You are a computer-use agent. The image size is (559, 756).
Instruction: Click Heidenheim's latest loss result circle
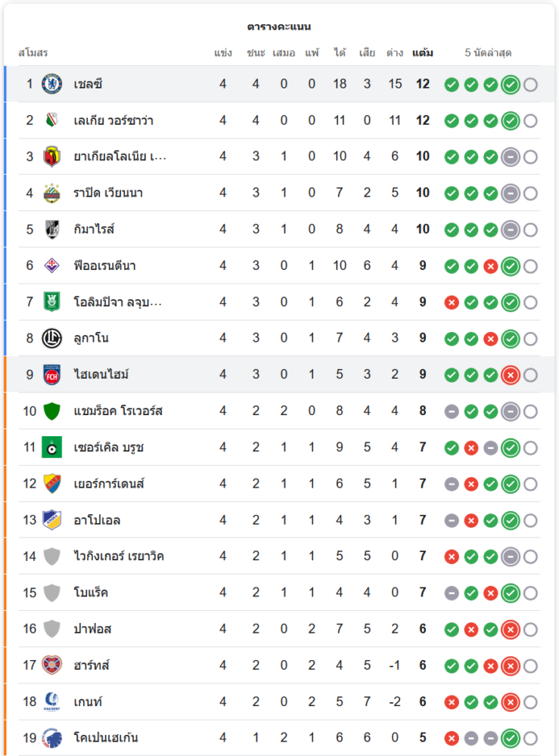pyautogui.click(x=511, y=375)
